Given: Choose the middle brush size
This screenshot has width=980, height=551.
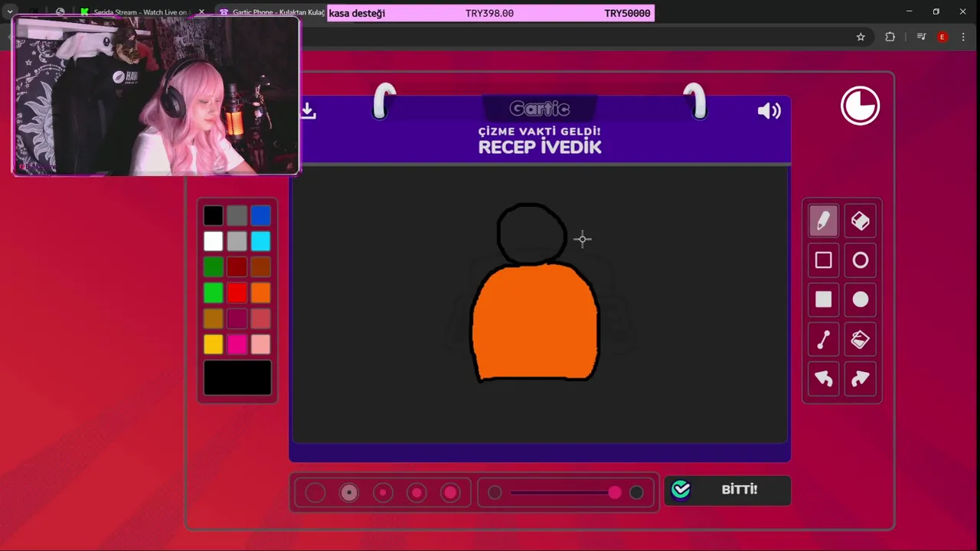Looking at the screenshot, I should [383, 493].
